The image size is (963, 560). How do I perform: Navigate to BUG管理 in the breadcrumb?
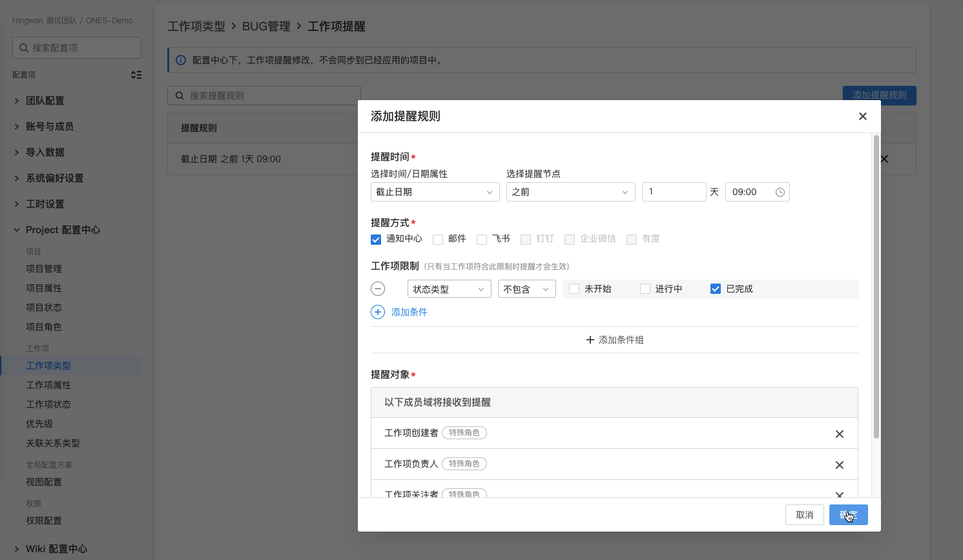click(265, 26)
